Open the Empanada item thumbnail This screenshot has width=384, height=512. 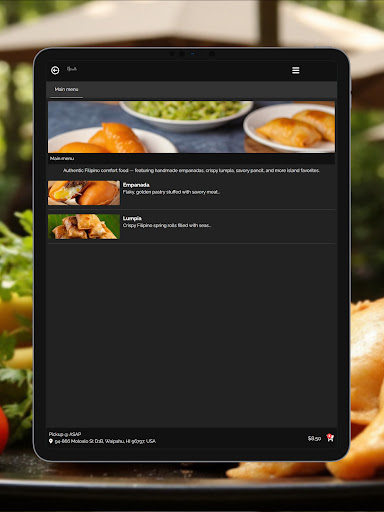pos(84,193)
